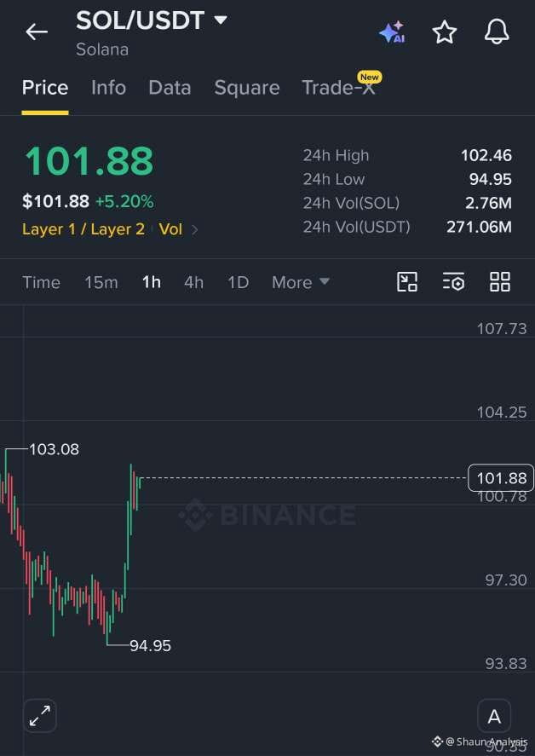Open chart indicator settings icon
Screen dimensions: 535x756
453,281
